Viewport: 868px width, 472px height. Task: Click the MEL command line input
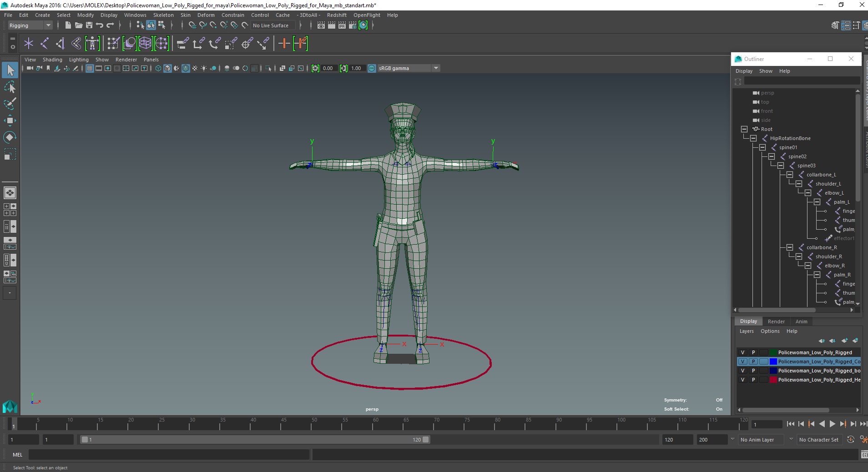pos(169,454)
